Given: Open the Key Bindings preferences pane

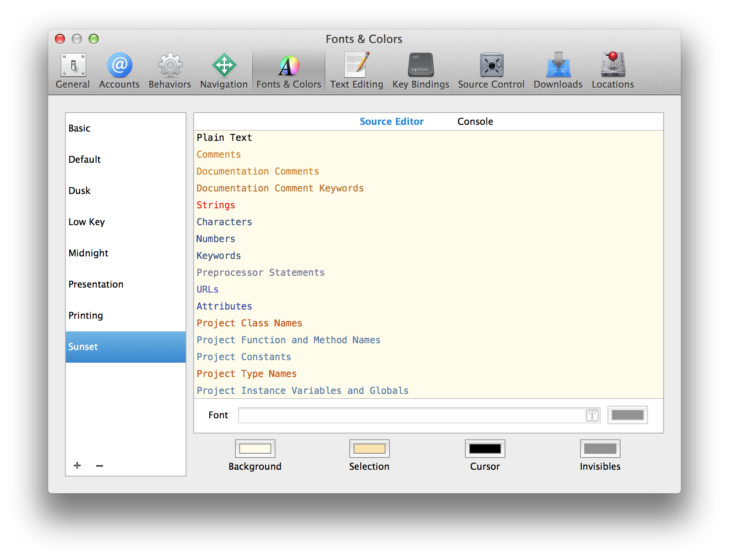Looking at the screenshot, I should pyautogui.click(x=421, y=70).
